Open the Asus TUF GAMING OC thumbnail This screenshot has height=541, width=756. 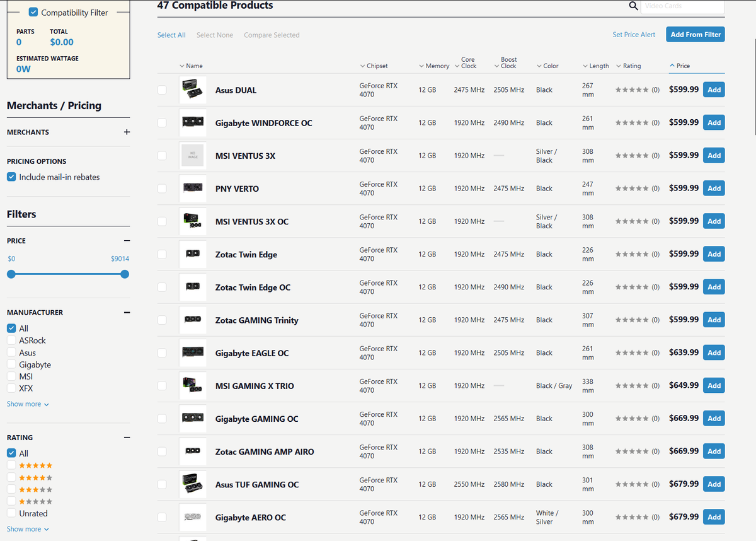[x=192, y=484]
